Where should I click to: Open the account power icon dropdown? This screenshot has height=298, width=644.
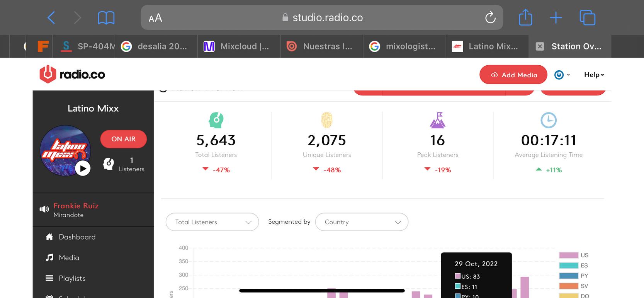pos(562,75)
